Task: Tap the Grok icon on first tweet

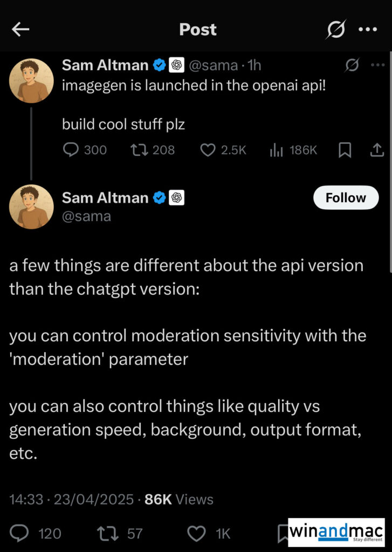Action: coord(352,66)
